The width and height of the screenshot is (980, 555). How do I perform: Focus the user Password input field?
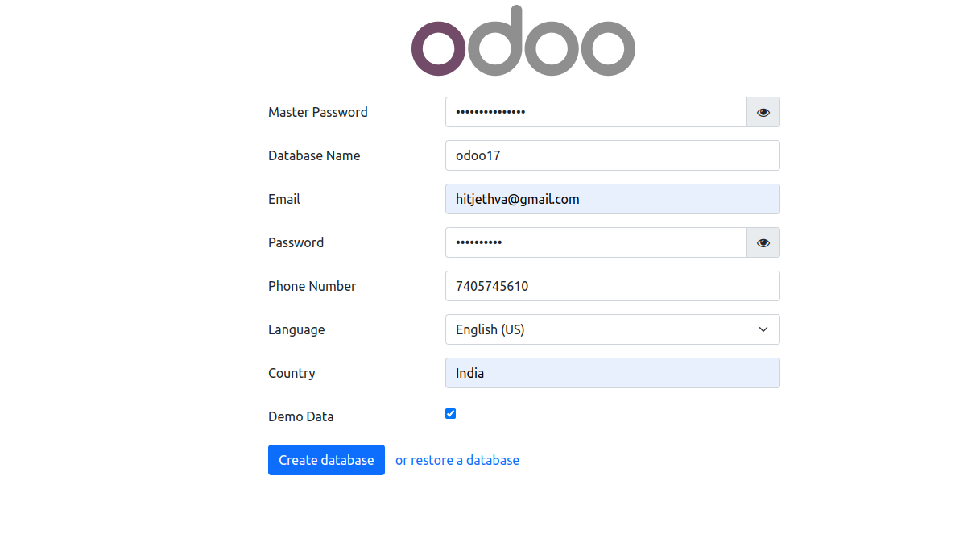click(x=596, y=242)
